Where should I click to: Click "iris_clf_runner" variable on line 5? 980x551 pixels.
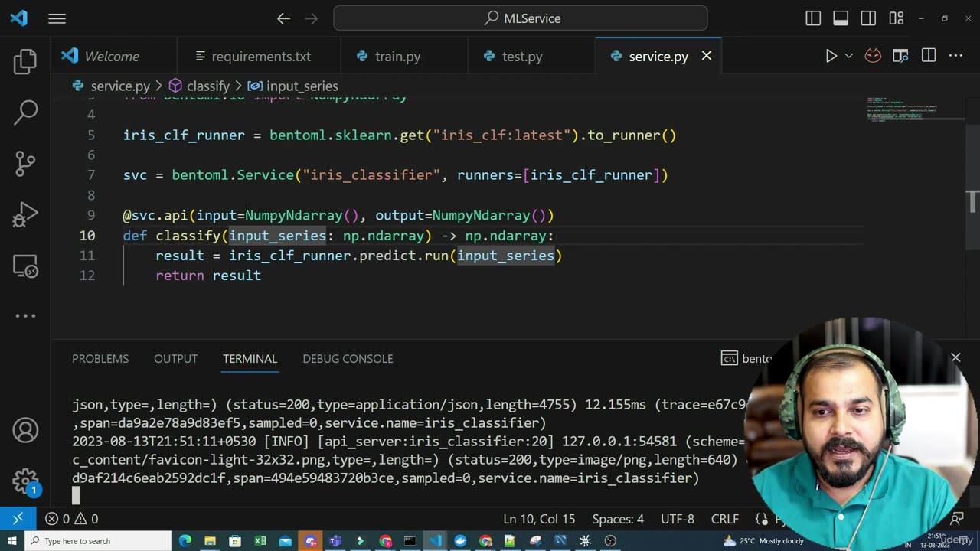tap(184, 135)
